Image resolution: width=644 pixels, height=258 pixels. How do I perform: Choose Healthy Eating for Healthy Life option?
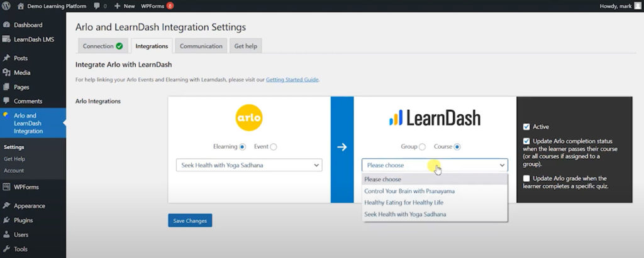click(435, 203)
